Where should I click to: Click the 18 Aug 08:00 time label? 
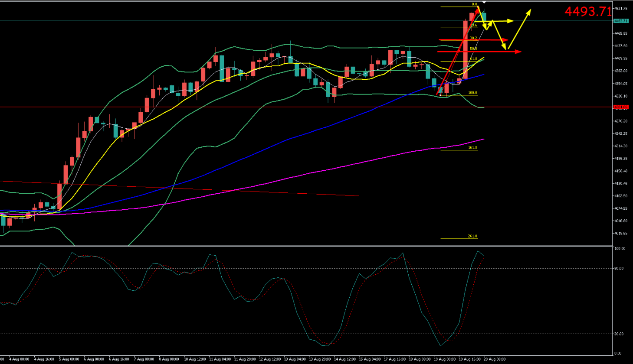click(420, 359)
